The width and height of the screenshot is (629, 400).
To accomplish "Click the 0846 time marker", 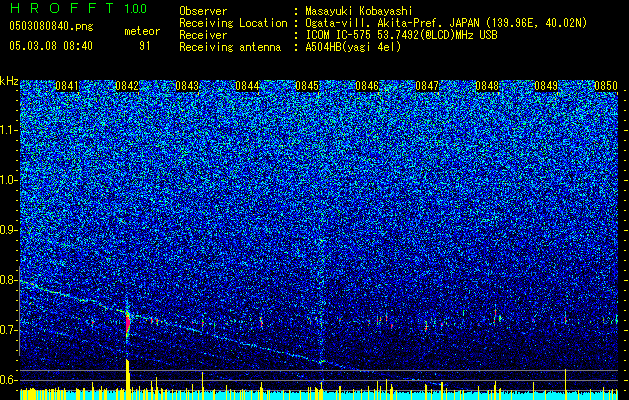I will click(367, 86).
